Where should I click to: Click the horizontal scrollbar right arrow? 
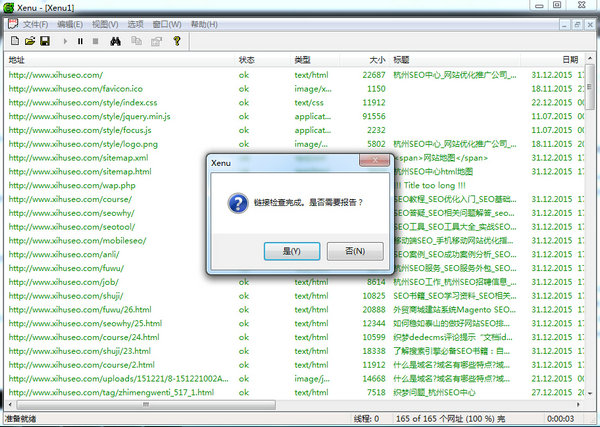click(x=578, y=404)
